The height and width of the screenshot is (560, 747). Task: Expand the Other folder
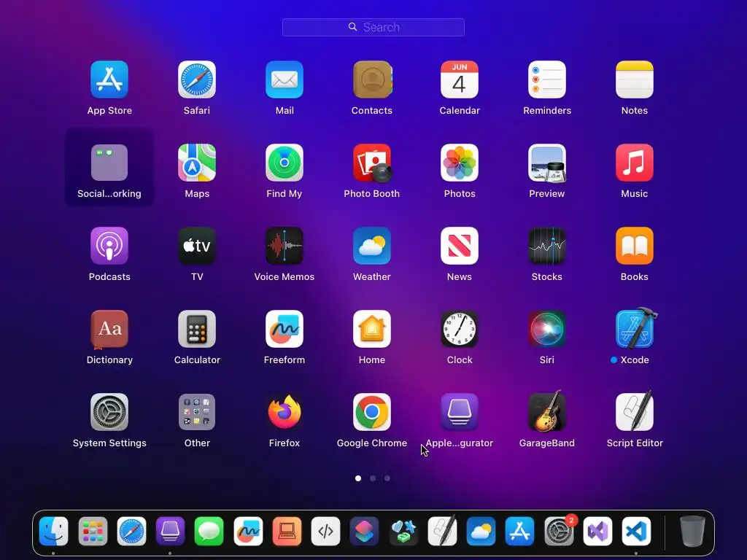[197, 412]
